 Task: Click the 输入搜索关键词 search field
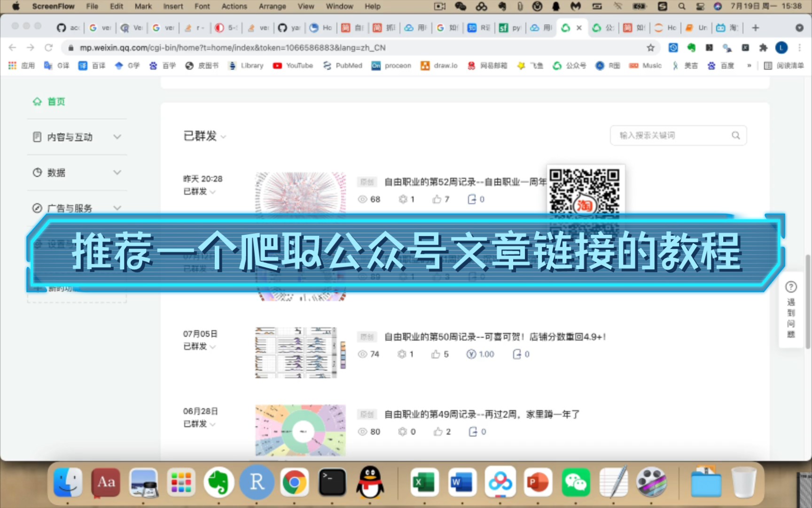coord(678,135)
